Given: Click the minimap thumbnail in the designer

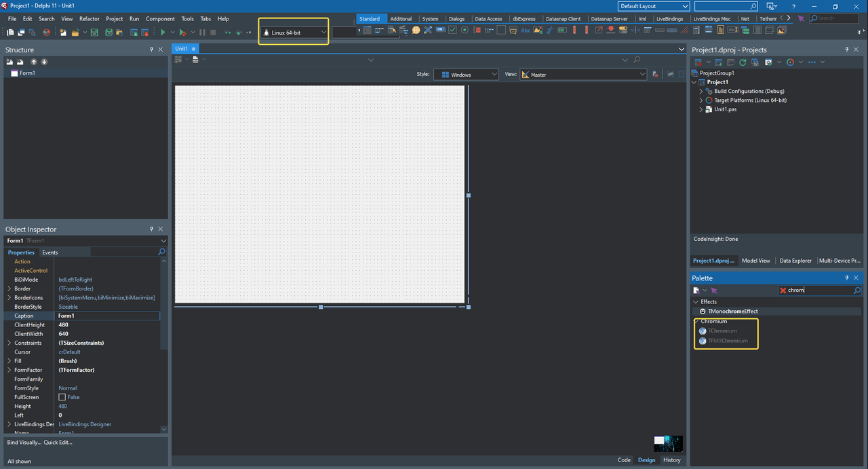Looking at the screenshot, I should (668, 444).
